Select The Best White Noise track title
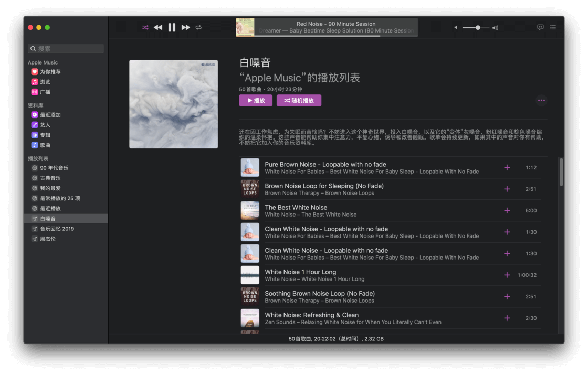This screenshot has width=588, height=375. (x=296, y=208)
